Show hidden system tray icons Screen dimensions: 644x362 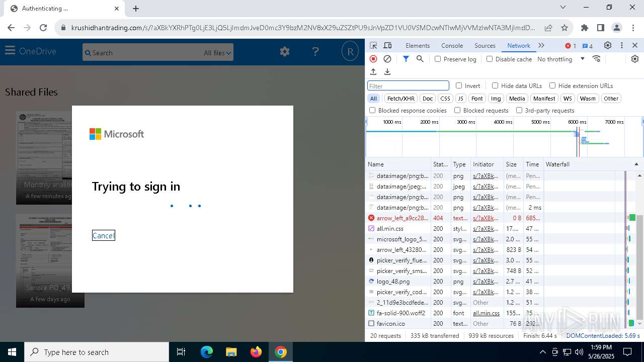[x=543, y=352]
